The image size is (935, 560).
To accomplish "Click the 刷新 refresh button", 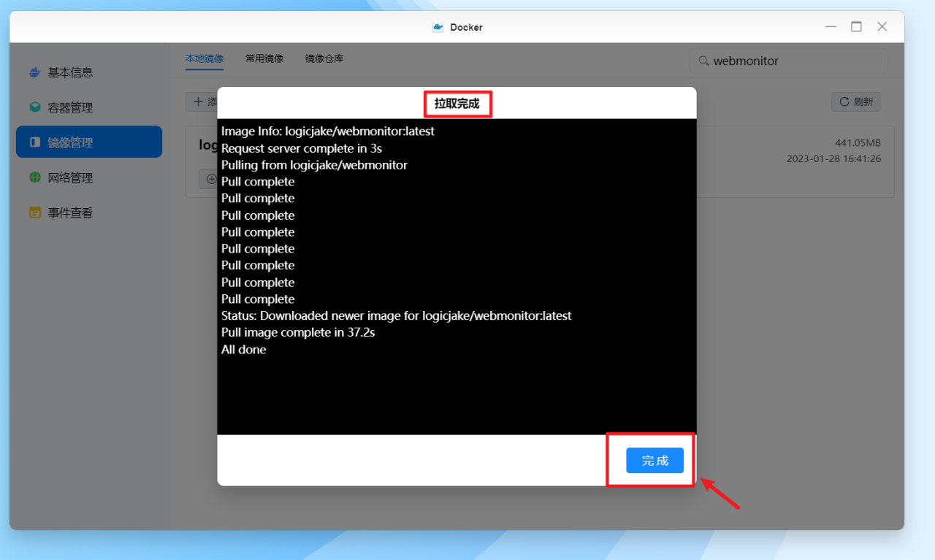I will [855, 101].
